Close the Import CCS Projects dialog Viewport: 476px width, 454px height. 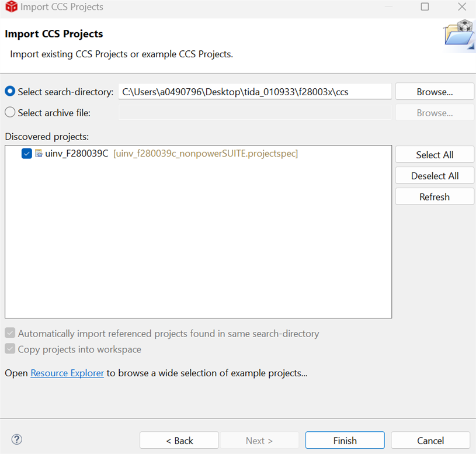click(462, 6)
